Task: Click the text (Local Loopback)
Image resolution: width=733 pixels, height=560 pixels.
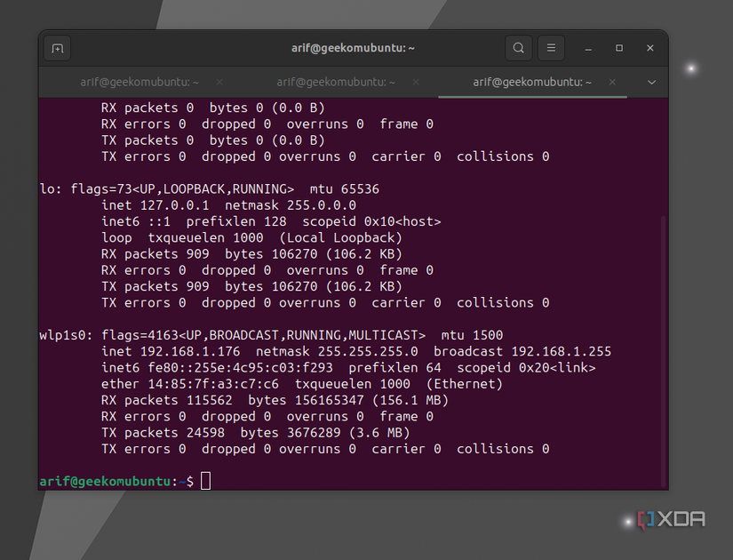Action: click(341, 238)
